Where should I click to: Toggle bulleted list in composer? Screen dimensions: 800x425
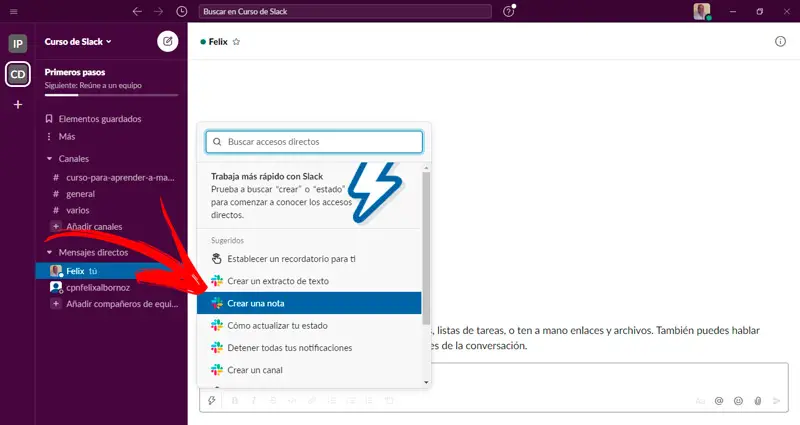click(351, 401)
